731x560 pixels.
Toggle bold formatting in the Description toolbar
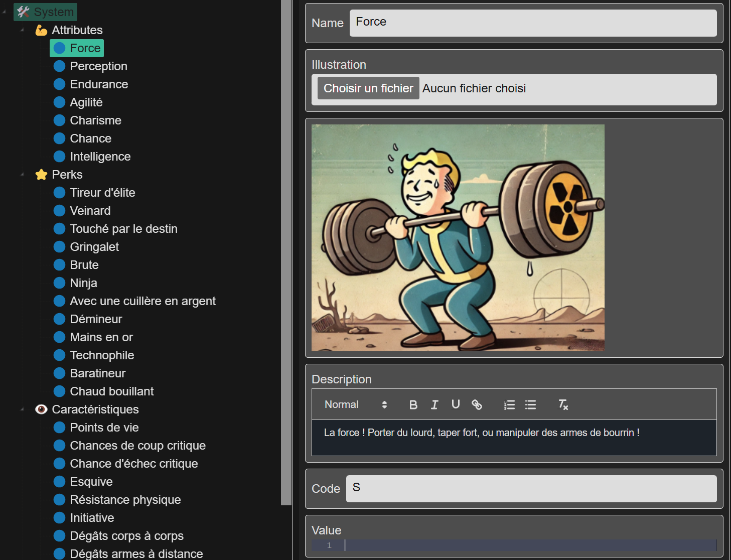click(413, 404)
